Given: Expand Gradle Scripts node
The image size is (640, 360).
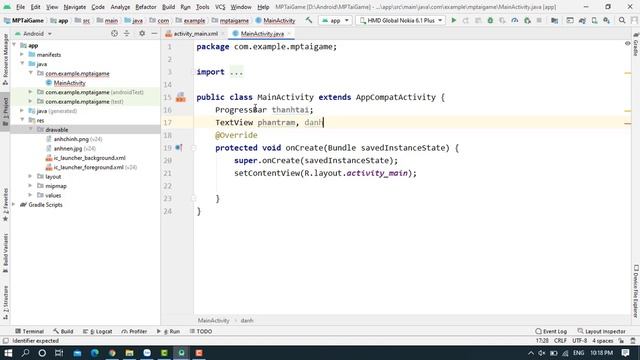Looking at the screenshot, I should pos(14,204).
